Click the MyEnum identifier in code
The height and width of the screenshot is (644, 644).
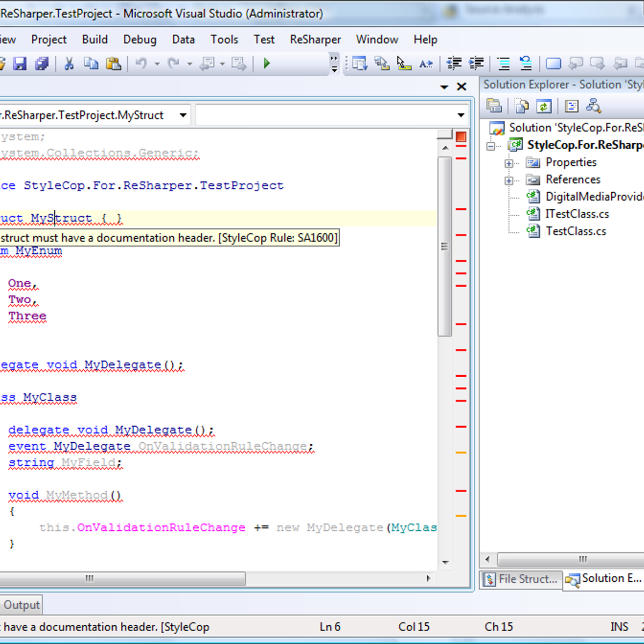click(39, 251)
